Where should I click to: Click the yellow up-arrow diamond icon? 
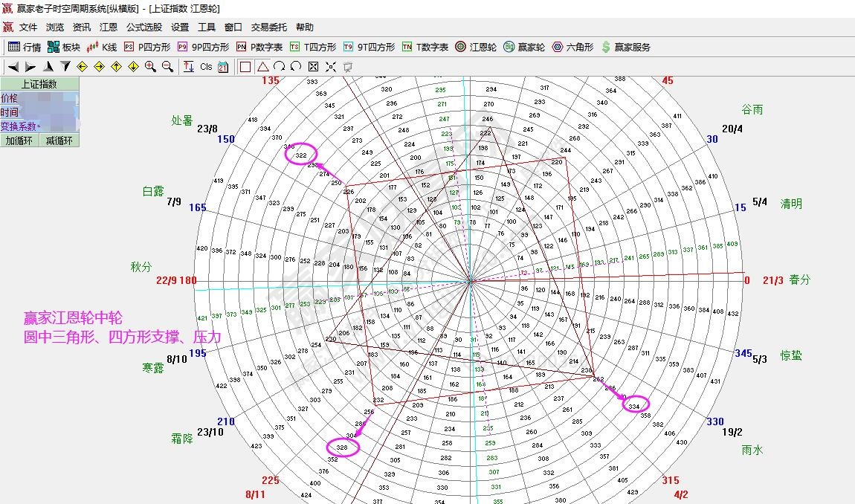(x=116, y=67)
